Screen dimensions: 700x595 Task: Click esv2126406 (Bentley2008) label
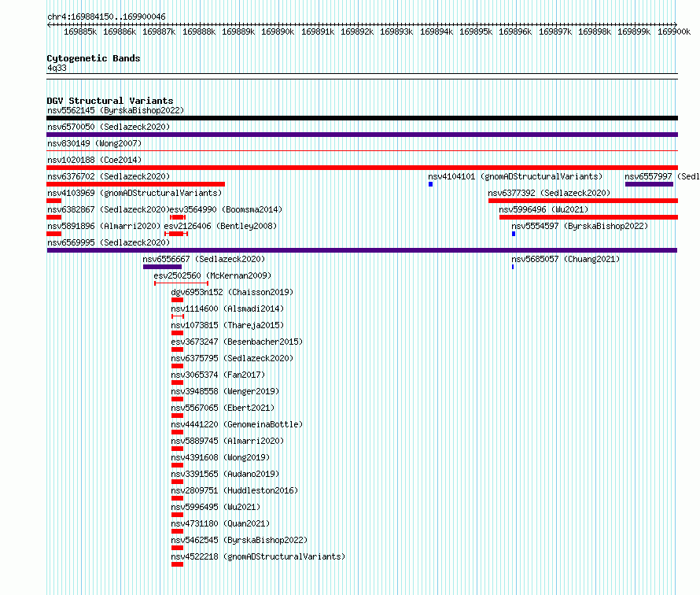point(220,226)
